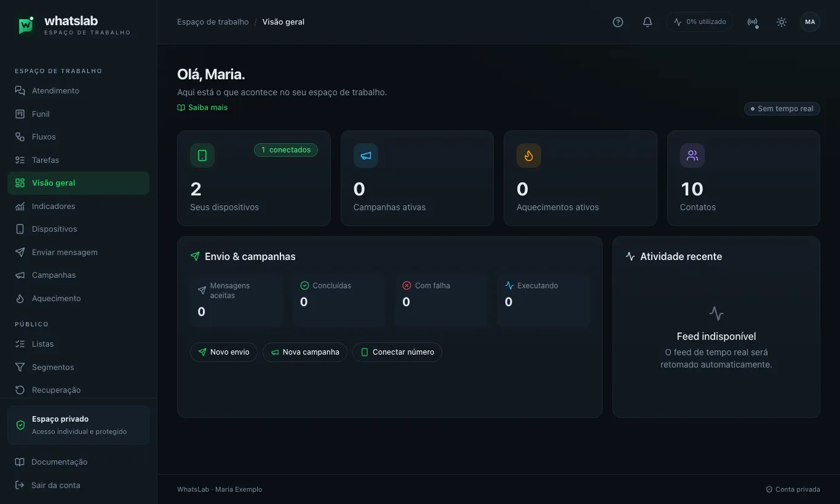Open the help question-mark icon
Viewport: 840px width, 504px height.
coord(618,22)
